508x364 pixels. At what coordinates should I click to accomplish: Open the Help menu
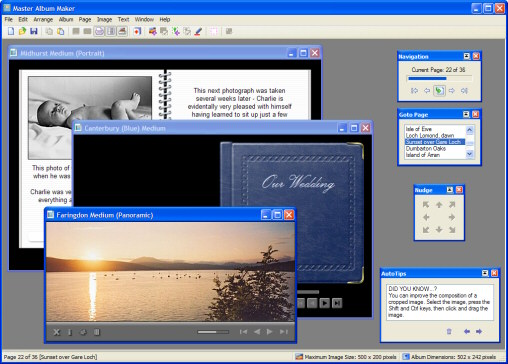tap(165, 19)
